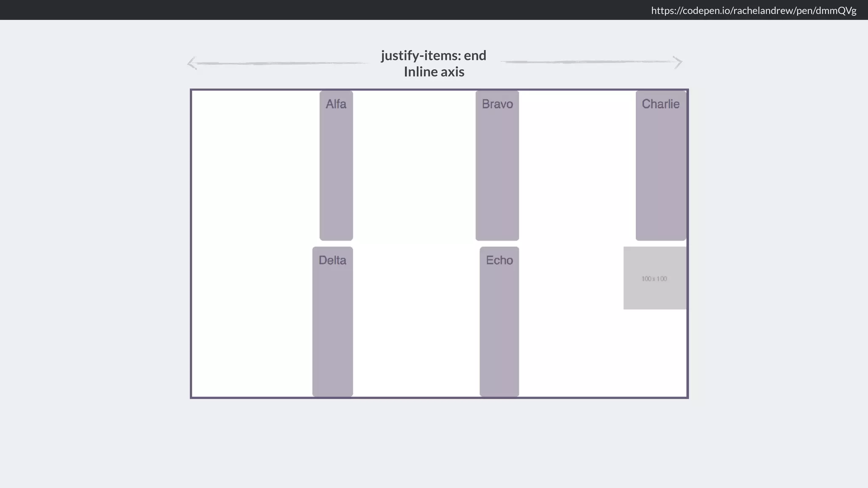Image resolution: width=868 pixels, height=488 pixels.
Task: Click empty space between Bravo and Charlie
Action: click(576, 165)
